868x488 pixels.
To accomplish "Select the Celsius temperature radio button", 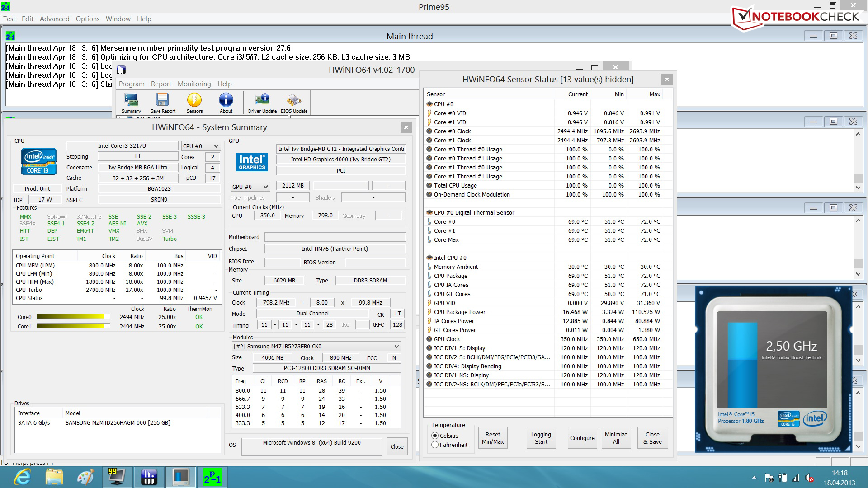I will click(435, 436).
